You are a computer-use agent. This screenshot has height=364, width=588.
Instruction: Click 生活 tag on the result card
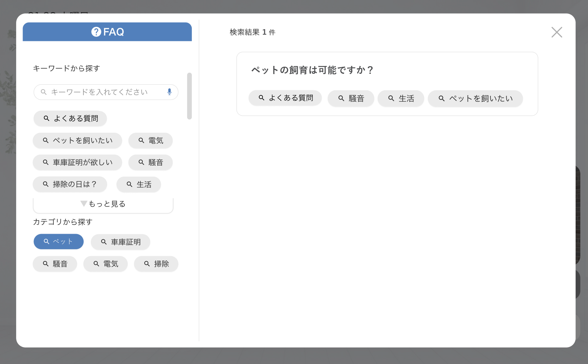[x=401, y=98]
